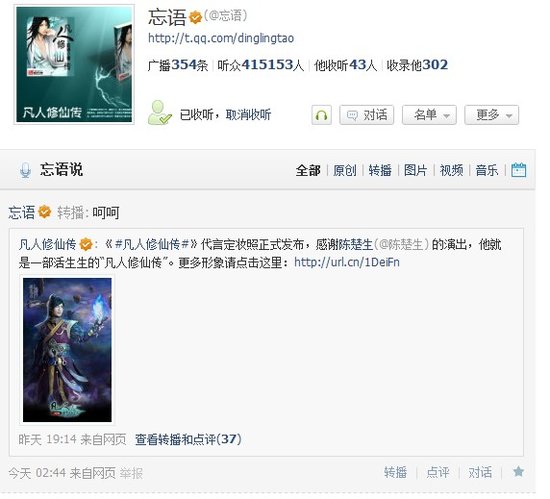Click the 对话 button in profile header
Viewport: 550px width, 499px height.
[367, 115]
